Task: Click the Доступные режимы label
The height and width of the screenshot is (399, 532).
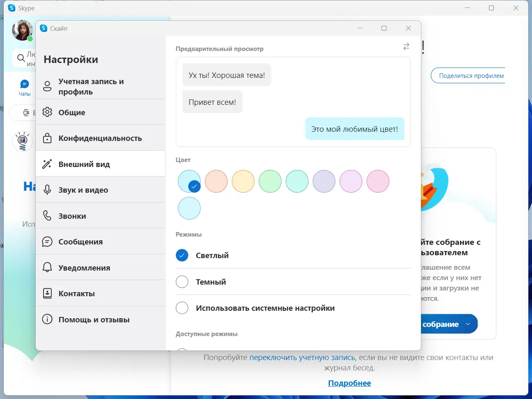Action: [x=206, y=334]
